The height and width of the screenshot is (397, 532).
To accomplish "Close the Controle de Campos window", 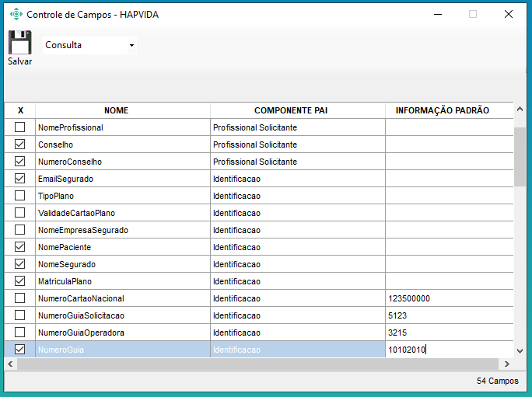I will point(508,14).
